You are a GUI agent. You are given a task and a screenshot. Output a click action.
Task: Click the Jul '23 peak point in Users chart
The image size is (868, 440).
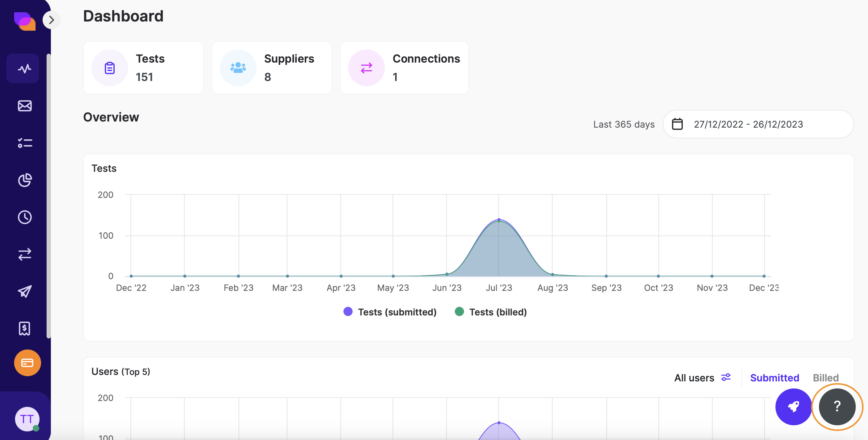point(499,423)
